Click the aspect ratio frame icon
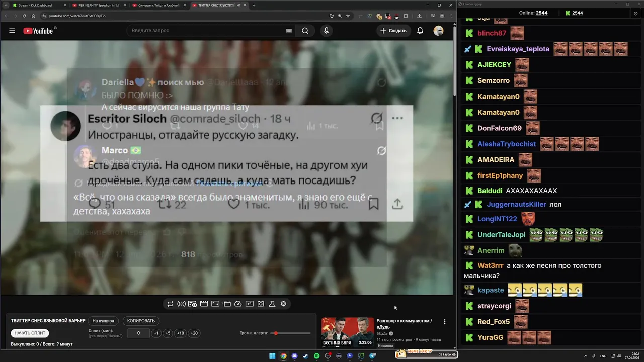The width and height of the screenshot is (644, 362). (x=215, y=304)
